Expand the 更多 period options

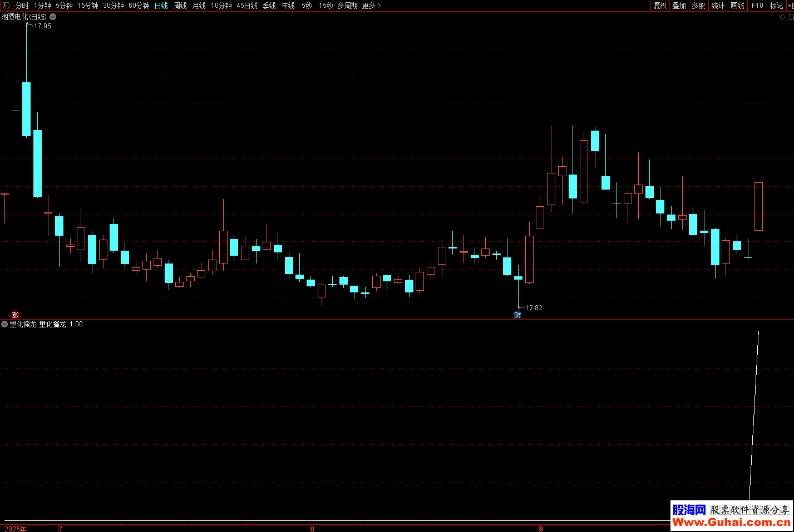(x=371, y=6)
